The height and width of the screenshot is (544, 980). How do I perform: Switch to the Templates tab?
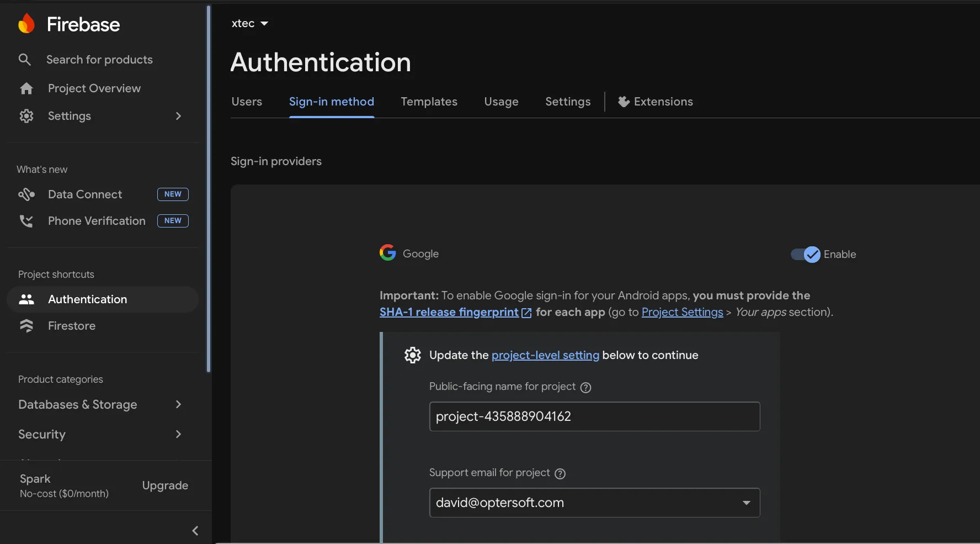pyautogui.click(x=429, y=102)
